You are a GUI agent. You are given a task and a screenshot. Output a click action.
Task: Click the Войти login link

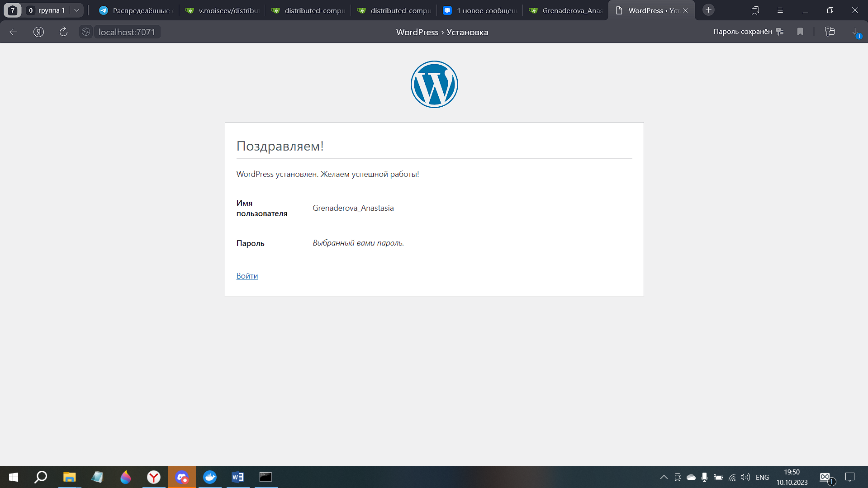click(x=247, y=276)
